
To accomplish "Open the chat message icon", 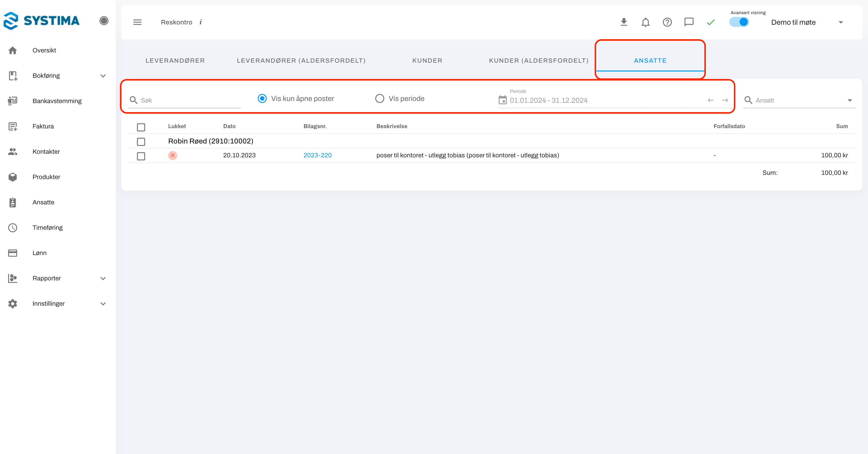I will pos(689,22).
